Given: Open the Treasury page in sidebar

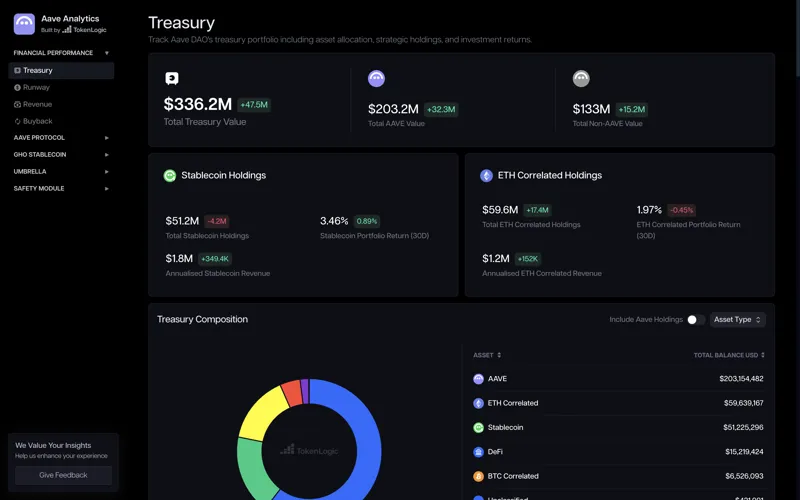Looking at the screenshot, I should (x=61, y=70).
